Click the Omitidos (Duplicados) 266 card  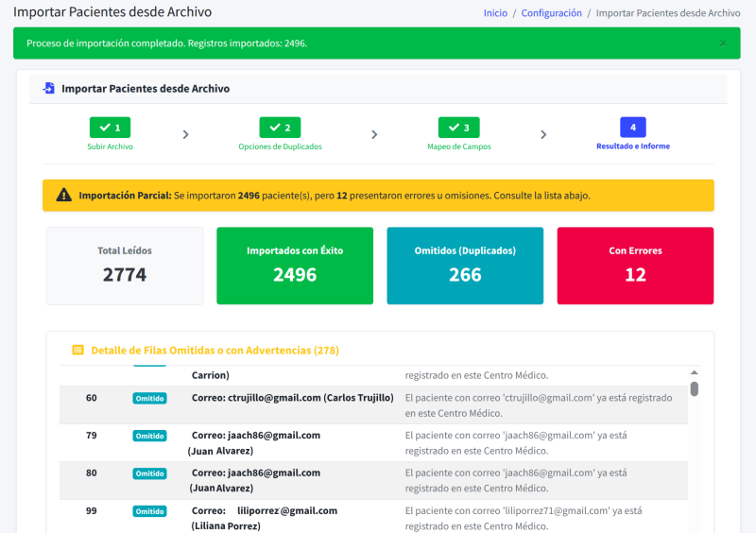pos(465,266)
